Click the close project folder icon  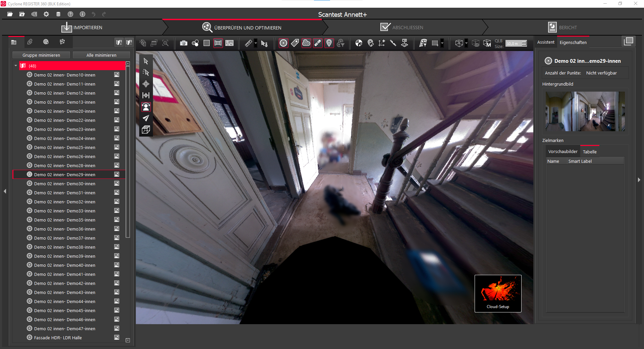click(x=22, y=14)
